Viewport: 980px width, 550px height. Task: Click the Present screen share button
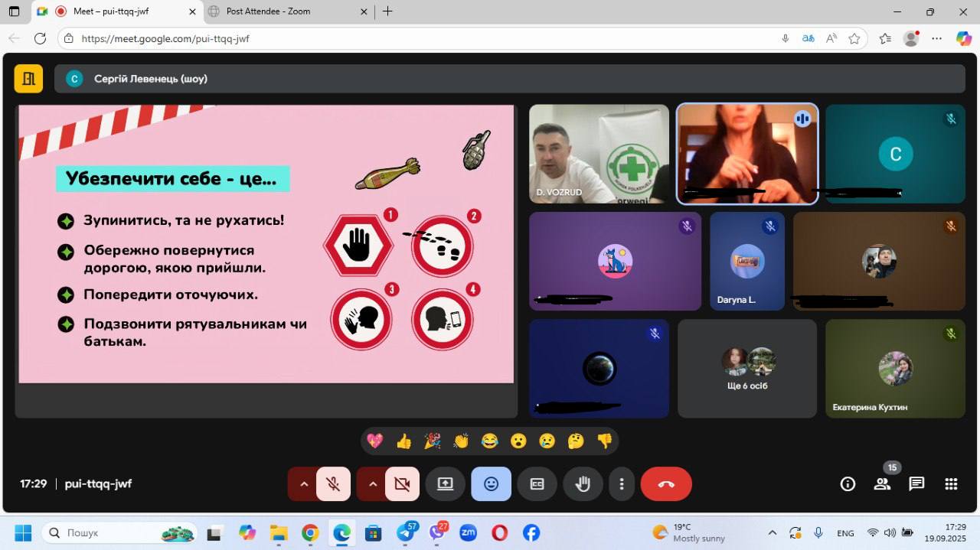coord(446,484)
